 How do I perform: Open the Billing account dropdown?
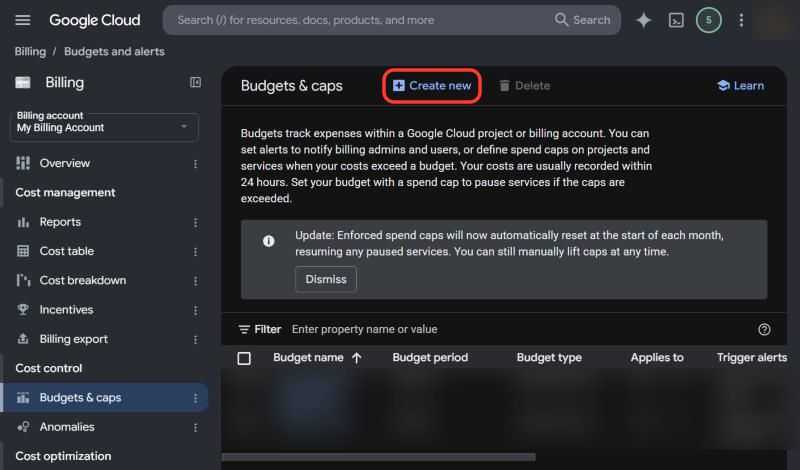[x=104, y=127]
